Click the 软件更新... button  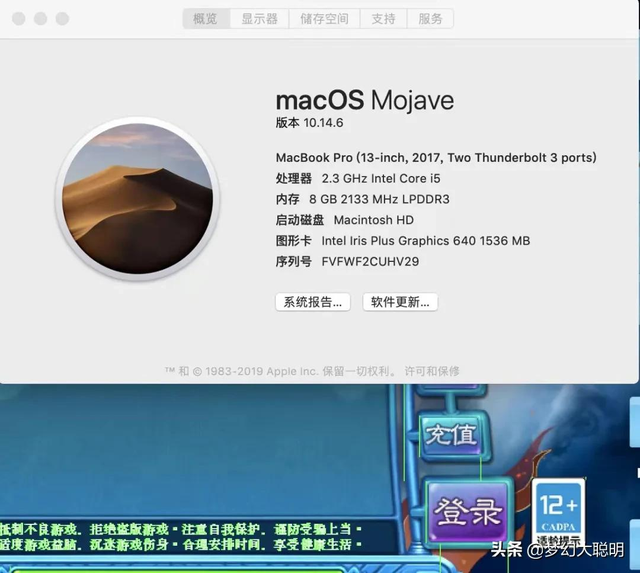pyautogui.click(x=400, y=302)
